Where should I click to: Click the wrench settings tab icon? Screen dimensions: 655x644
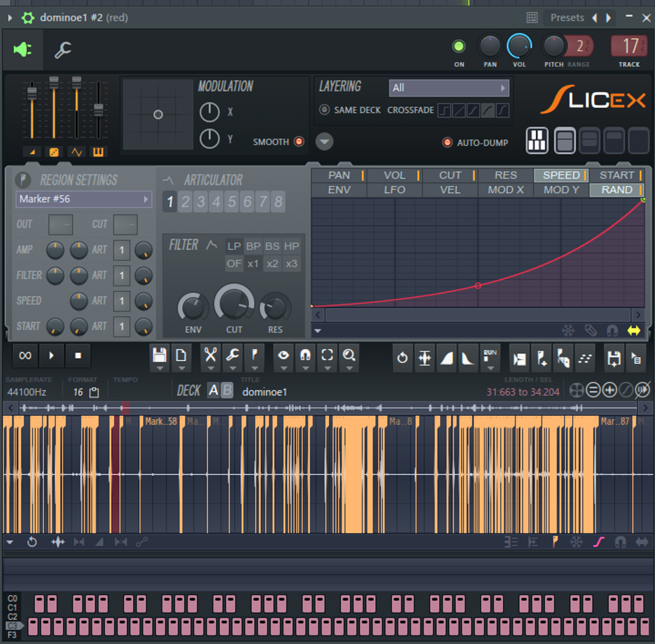click(x=63, y=50)
